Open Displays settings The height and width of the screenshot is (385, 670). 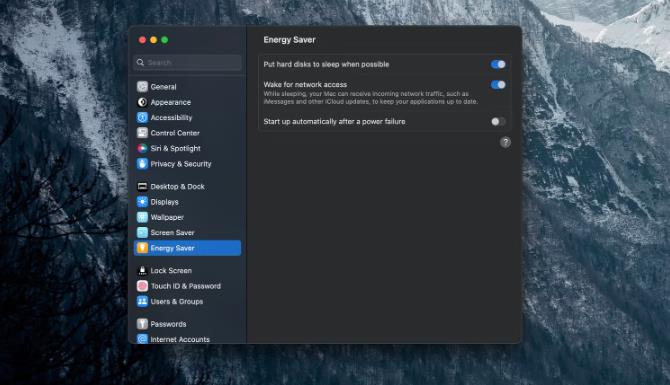(x=165, y=202)
